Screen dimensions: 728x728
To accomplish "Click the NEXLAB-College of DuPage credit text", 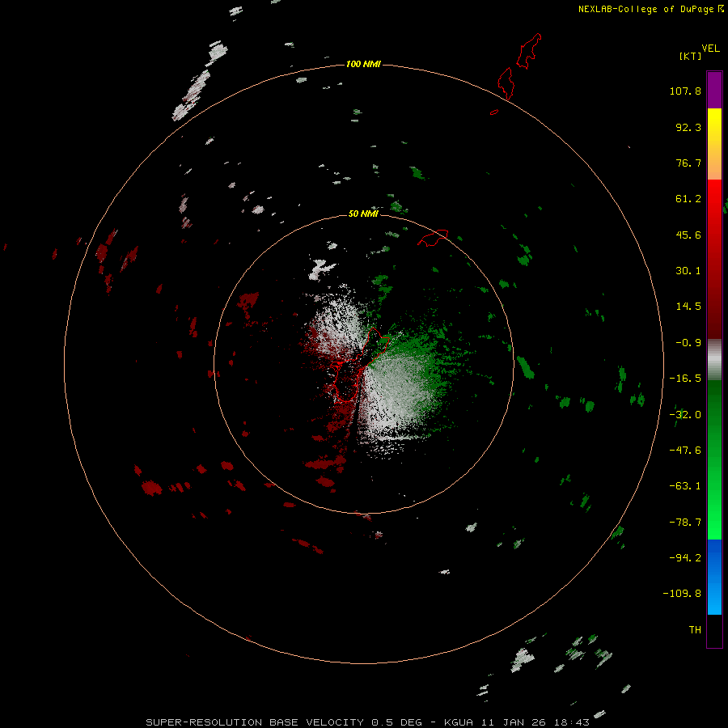I will tap(651, 9).
